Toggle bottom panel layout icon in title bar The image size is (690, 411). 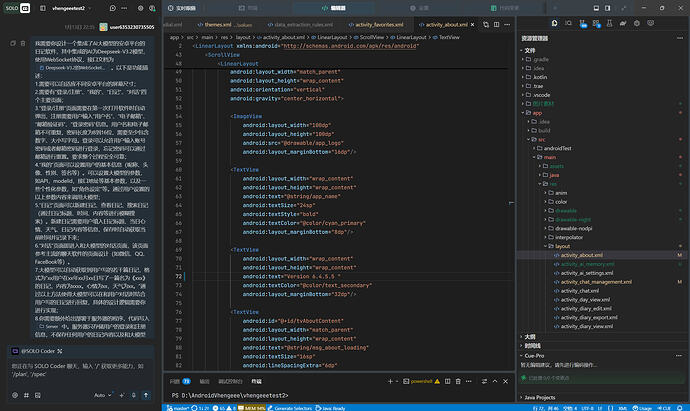(596, 8)
